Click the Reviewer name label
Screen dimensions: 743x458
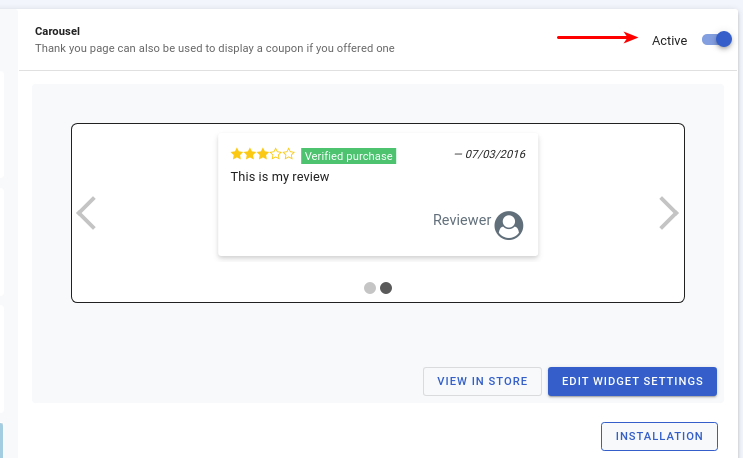tap(462, 220)
